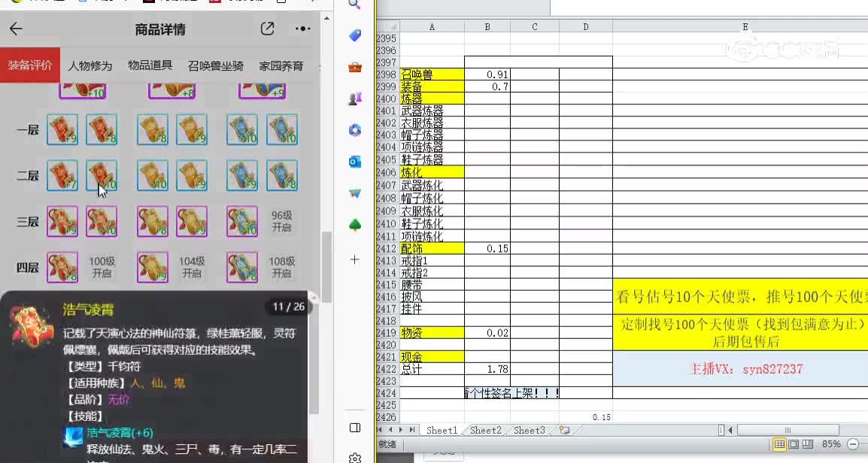Click the Excel select-all corner box
The image size is (868, 463).
point(388,26)
